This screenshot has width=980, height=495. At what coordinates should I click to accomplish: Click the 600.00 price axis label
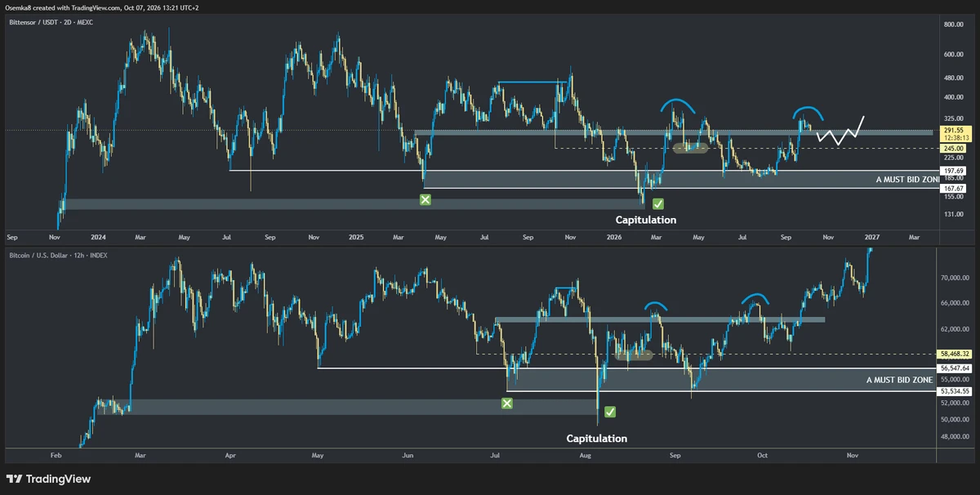955,55
